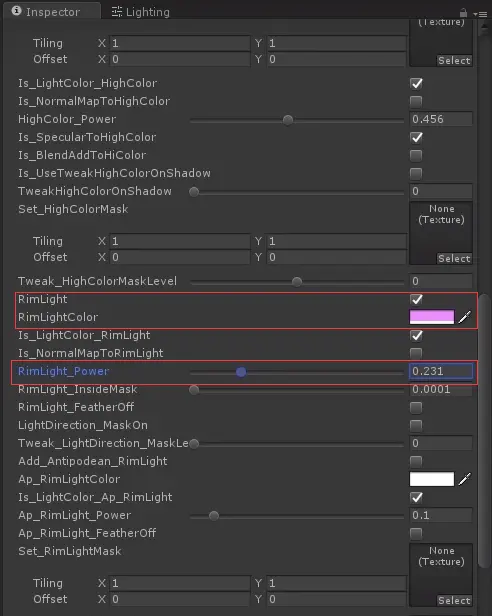The image size is (492, 616).
Task: Enable Is_NormalMapToRimLight
Action: (x=416, y=353)
